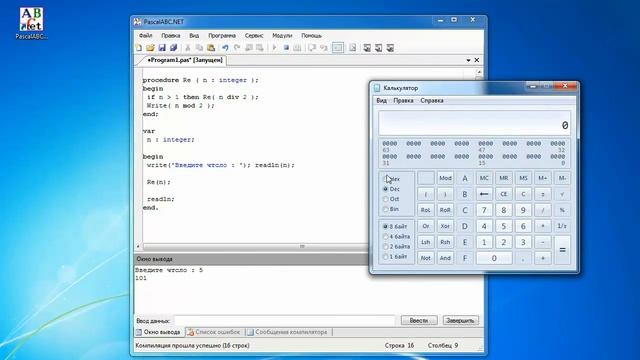Click the digit 0 key in Calculator
This screenshot has width=640, height=360.
494,258
